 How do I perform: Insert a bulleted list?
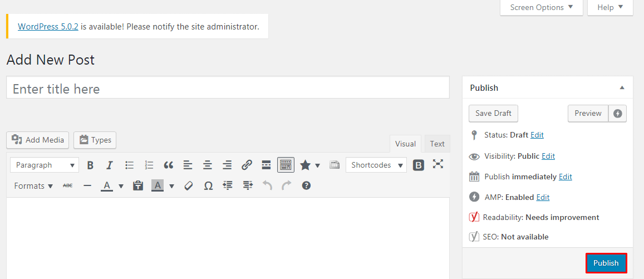click(129, 165)
